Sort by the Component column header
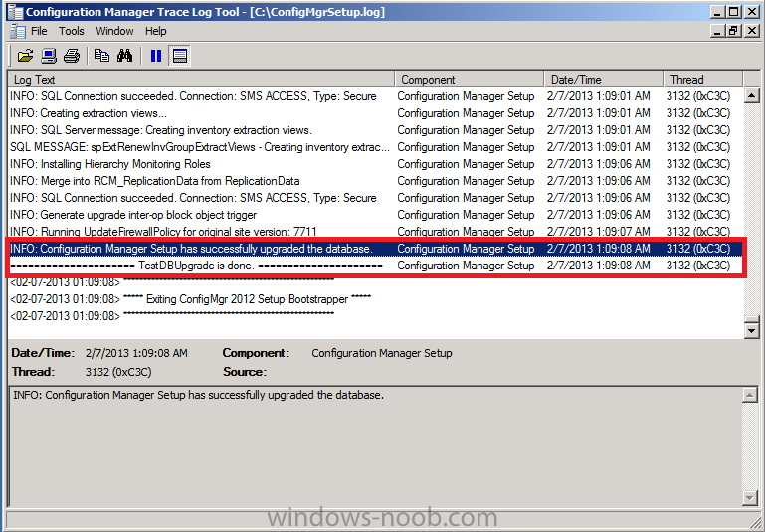The height and width of the screenshot is (532, 765). tap(470, 79)
